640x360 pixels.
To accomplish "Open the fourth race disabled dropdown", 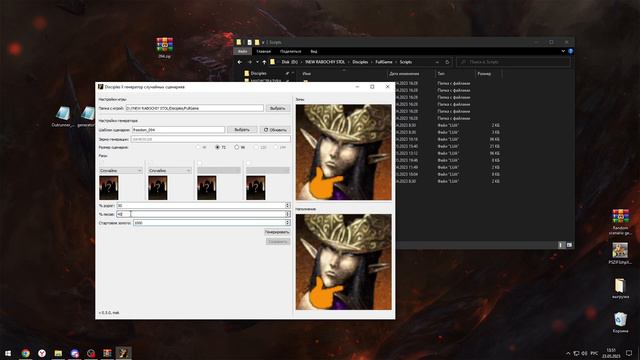I will [268, 170].
